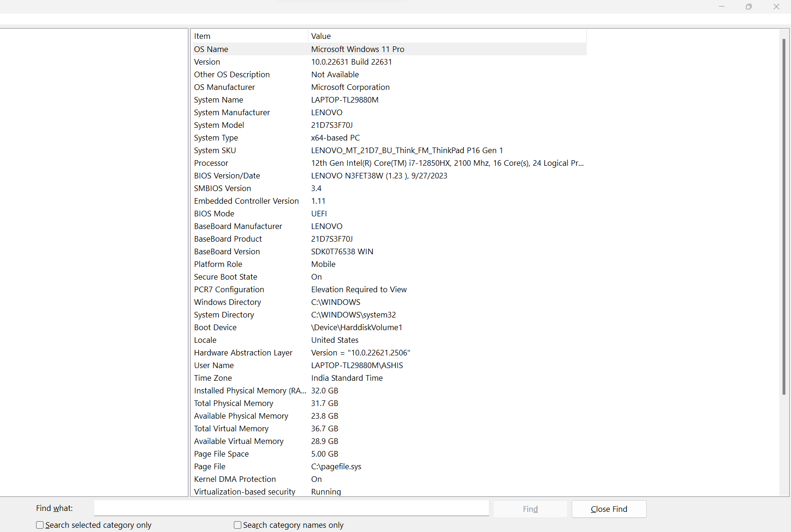Click the Item column header

click(250, 36)
